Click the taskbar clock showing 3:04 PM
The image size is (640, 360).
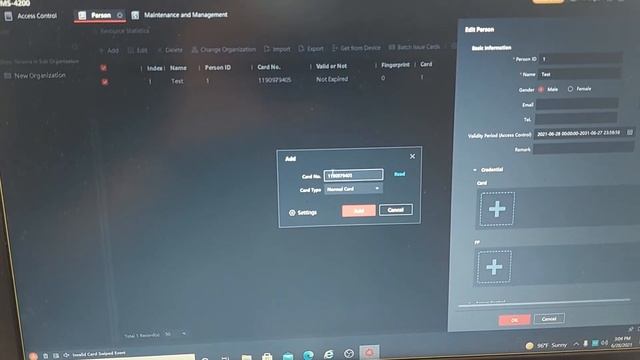[622, 342]
